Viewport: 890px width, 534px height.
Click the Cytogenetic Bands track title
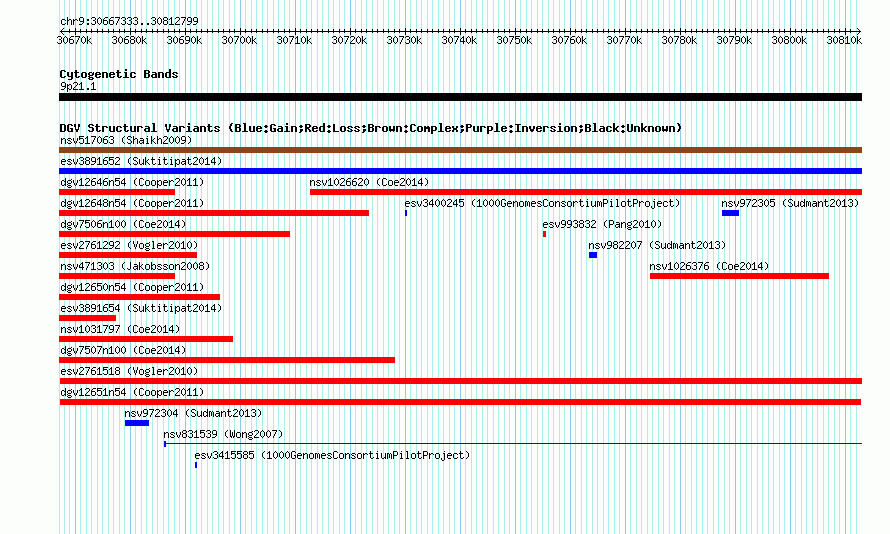(119, 74)
